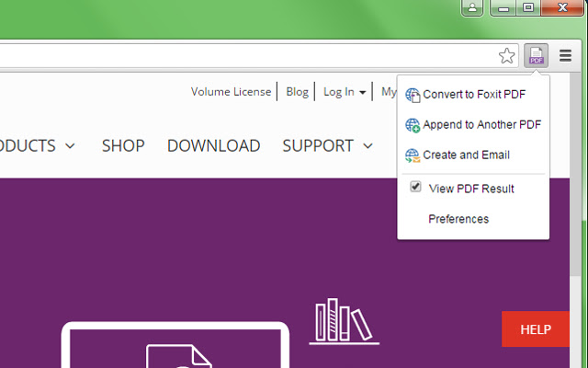Click the Chrome user profile button
The width and height of the screenshot is (588, 368).
(472, 7)
